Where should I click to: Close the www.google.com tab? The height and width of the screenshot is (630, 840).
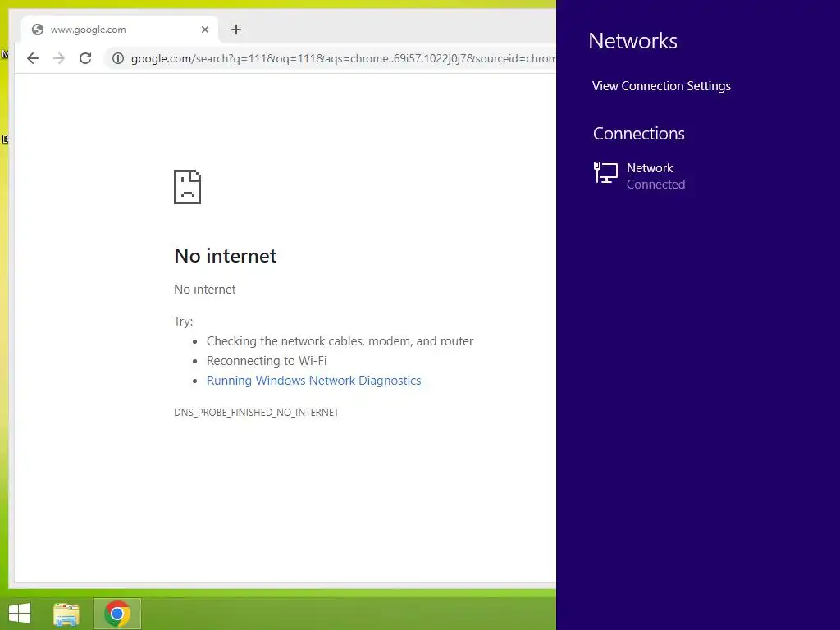[x=204, y=30]
